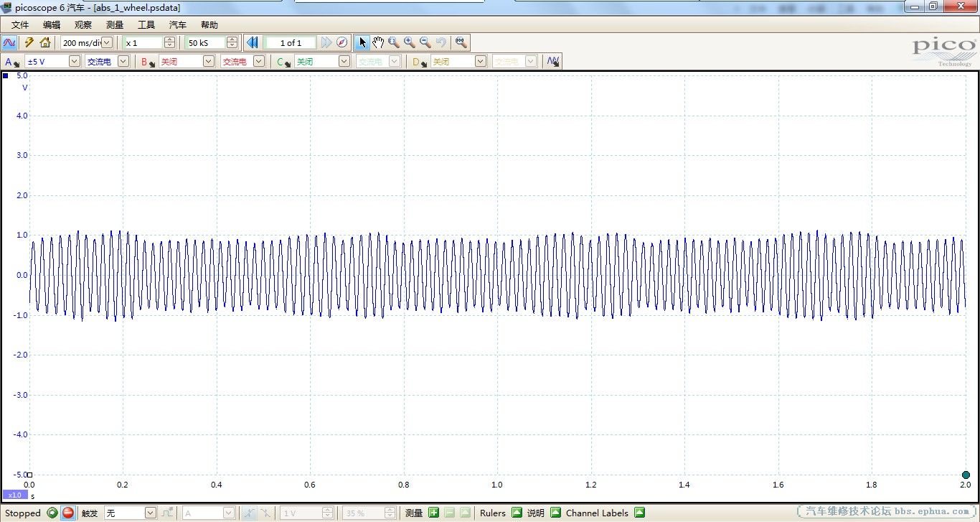Toggle the 说明 notes panel button
The image size is (980, 522).
[555, 513]
